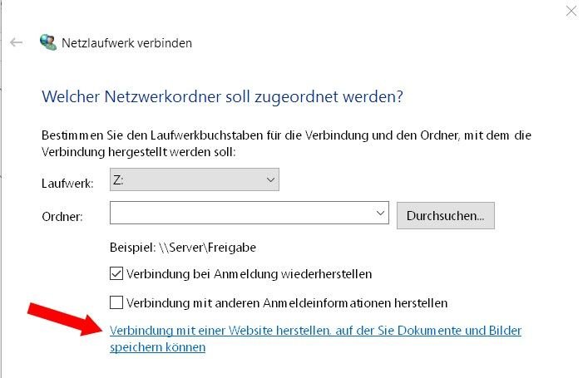Click heading 'Welcher Netzwerkordner soll zugeordnet werden?'
Screen dimensions: 588x378
222,96
